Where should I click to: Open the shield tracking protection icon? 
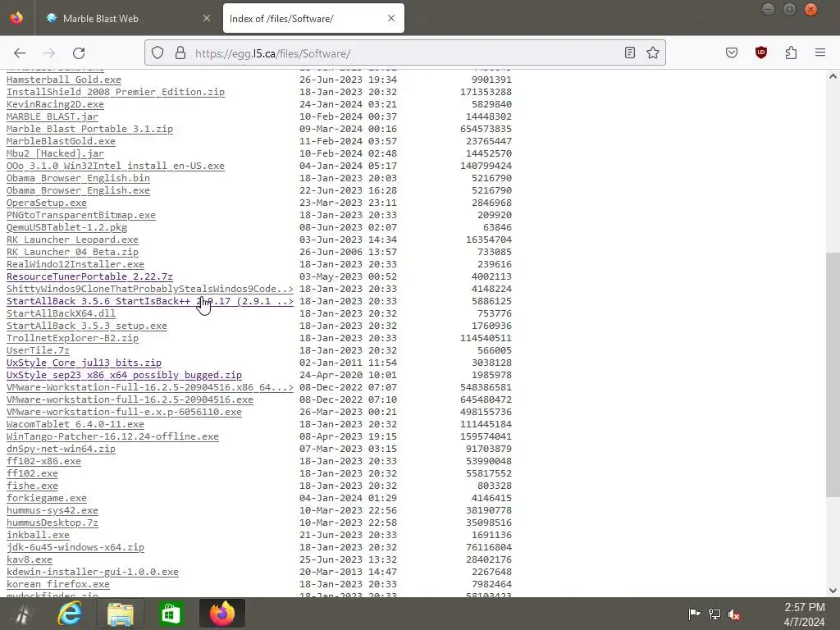coord(157,53)
